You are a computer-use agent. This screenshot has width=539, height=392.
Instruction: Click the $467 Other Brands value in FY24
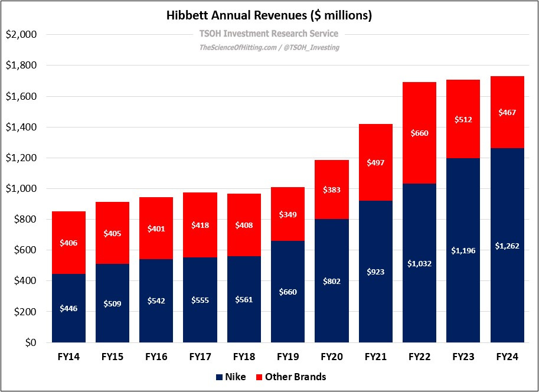(x=507, y=112)
